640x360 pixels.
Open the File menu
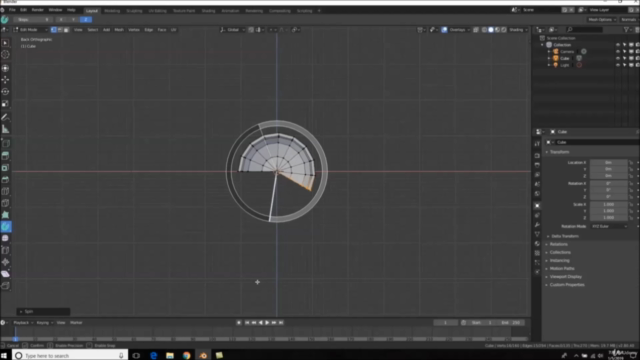click(x=12, y=10)
